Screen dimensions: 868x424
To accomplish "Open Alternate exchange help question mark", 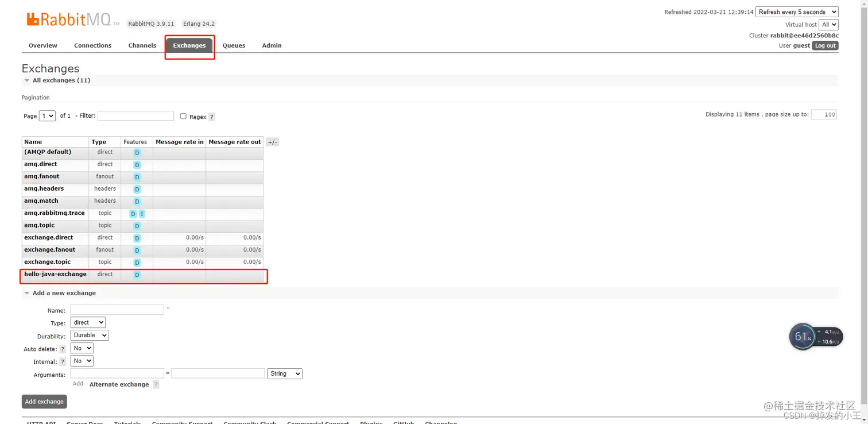I will point(156,385).
